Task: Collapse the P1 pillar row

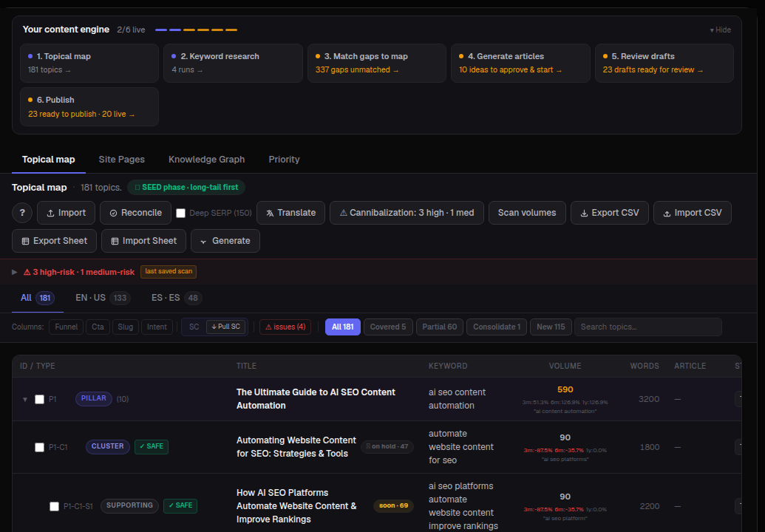Action: point(25,399)
